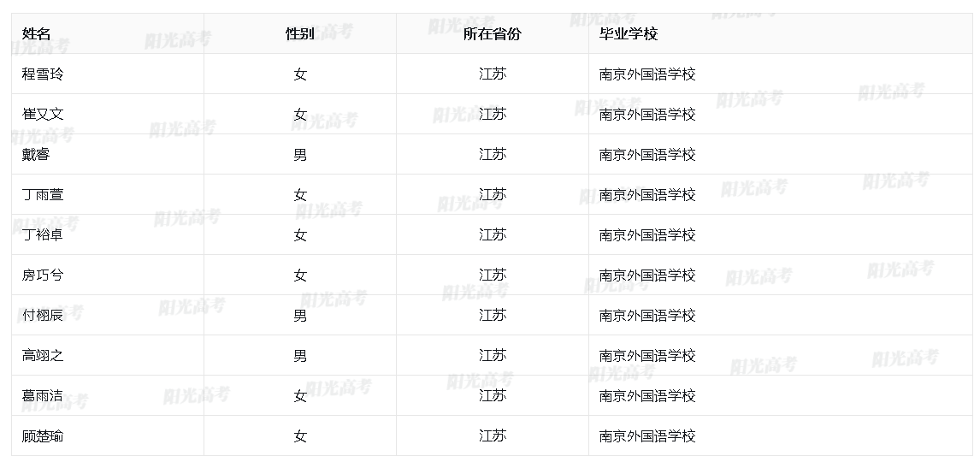
Task: Click the name 付栩辰
Action: coord(43,316)
